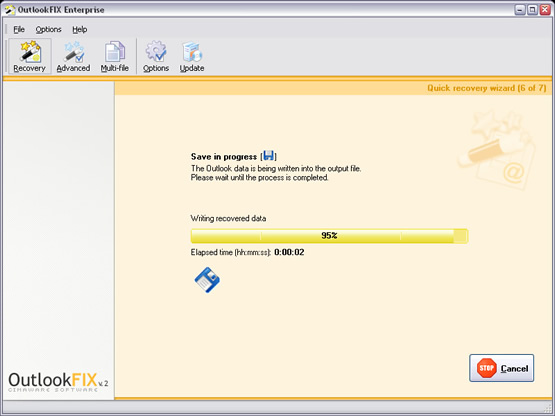
Task: Click the 95% progress bar
Action: tap(329, 236)
